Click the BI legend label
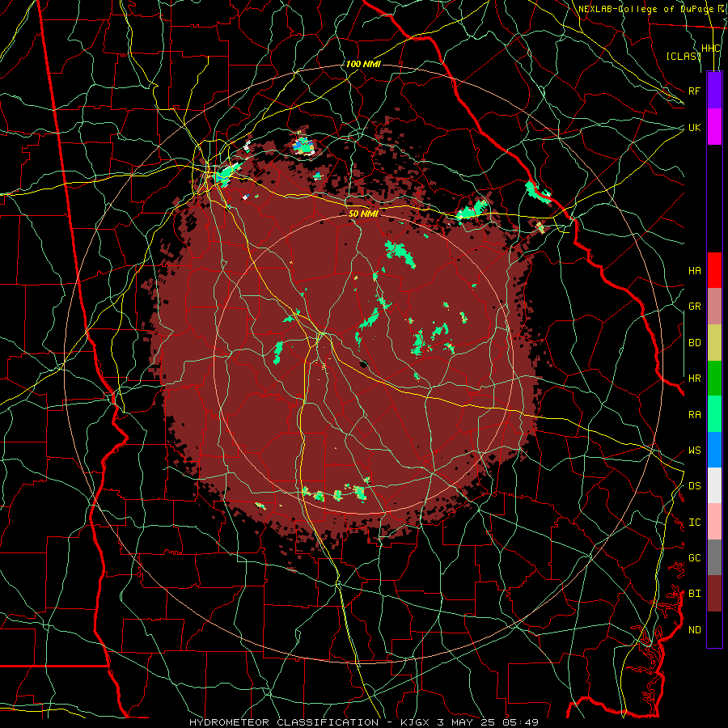This screenshot has height=728, width=728. (x=695, y=594)
